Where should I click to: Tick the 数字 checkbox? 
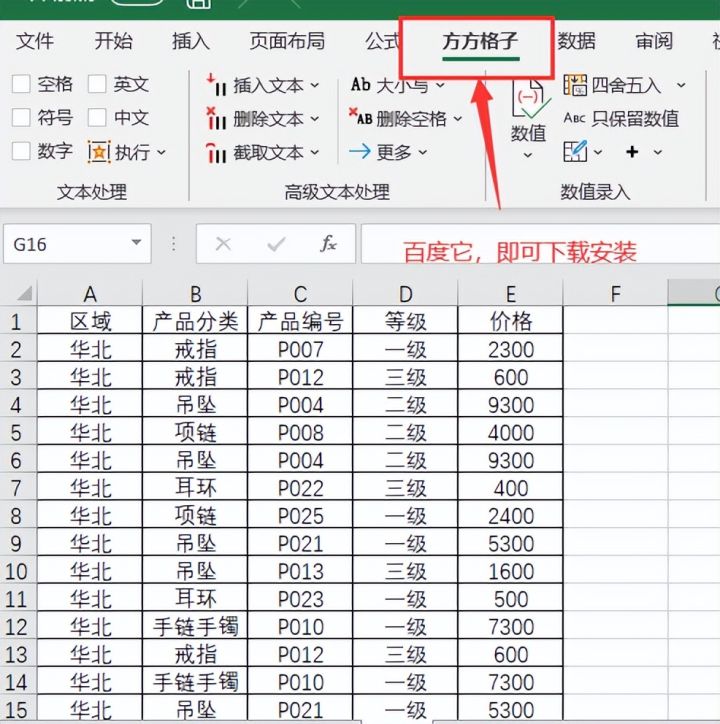click(x=21, y=151)
